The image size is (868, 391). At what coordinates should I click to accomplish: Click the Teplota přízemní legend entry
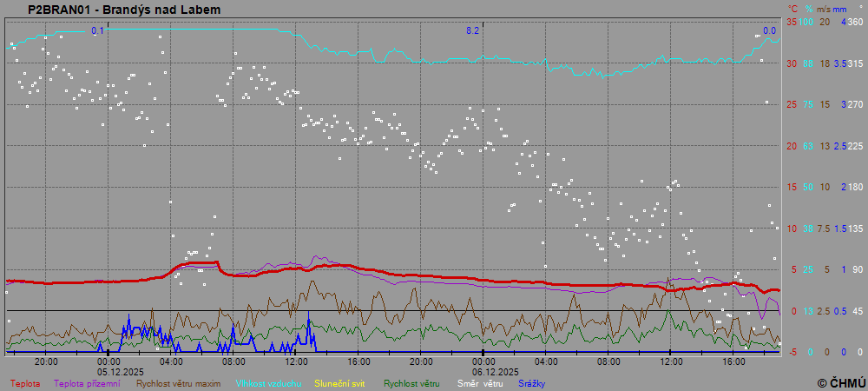point(89,383)
